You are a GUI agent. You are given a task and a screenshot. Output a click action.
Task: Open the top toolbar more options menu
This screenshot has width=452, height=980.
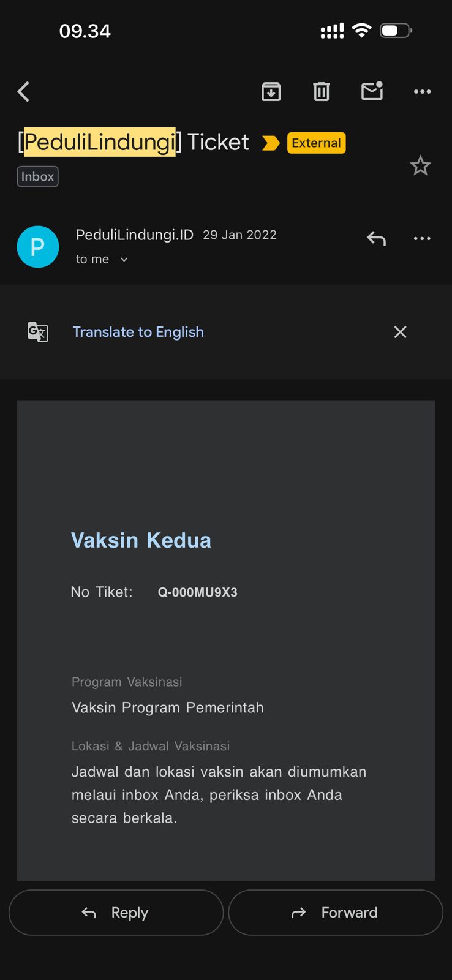(x=422, y=92)
